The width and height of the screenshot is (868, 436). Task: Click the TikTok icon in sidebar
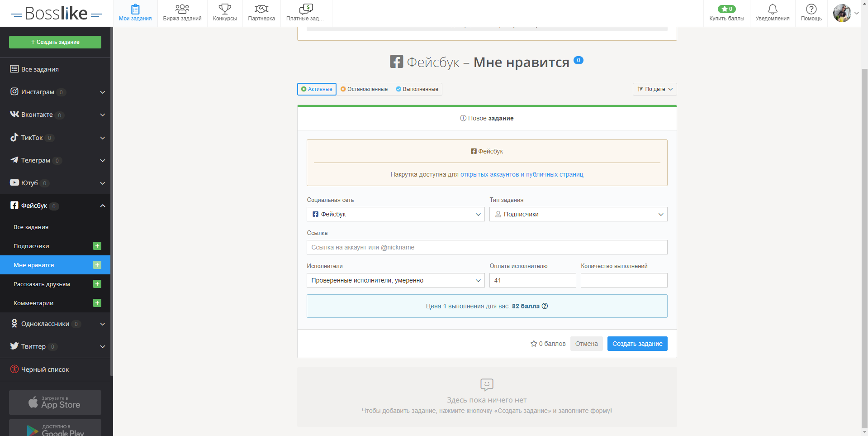pos(14,137)
